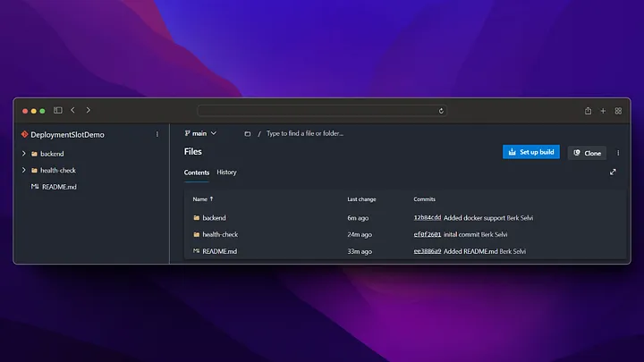Click '24m ago' in the health-check row
644x362 pixels.
[360, 234]
